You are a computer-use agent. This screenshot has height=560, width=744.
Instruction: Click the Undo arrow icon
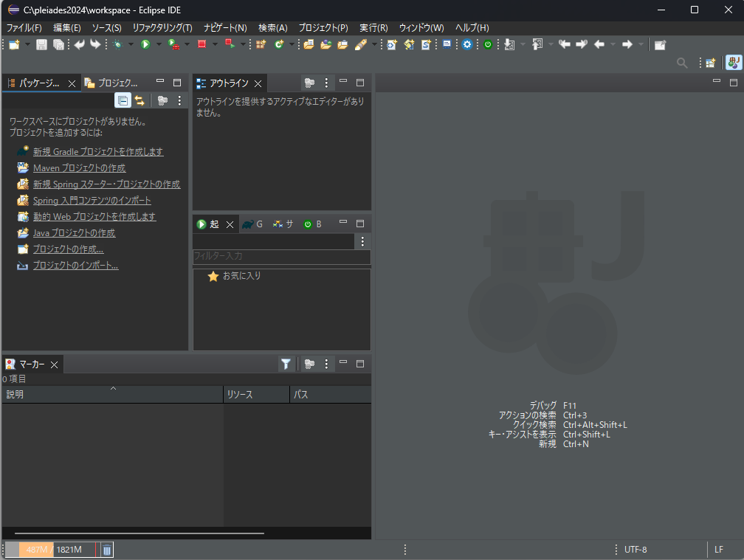pos(79,44)
